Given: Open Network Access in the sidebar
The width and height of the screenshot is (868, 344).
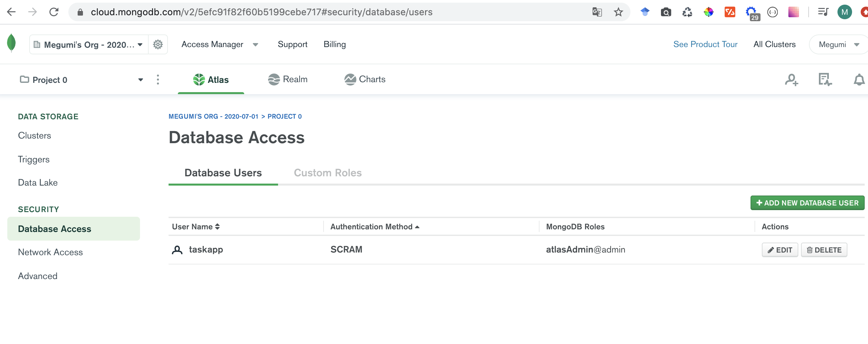Looking at the screenshot, I should (x=50, y=252).
